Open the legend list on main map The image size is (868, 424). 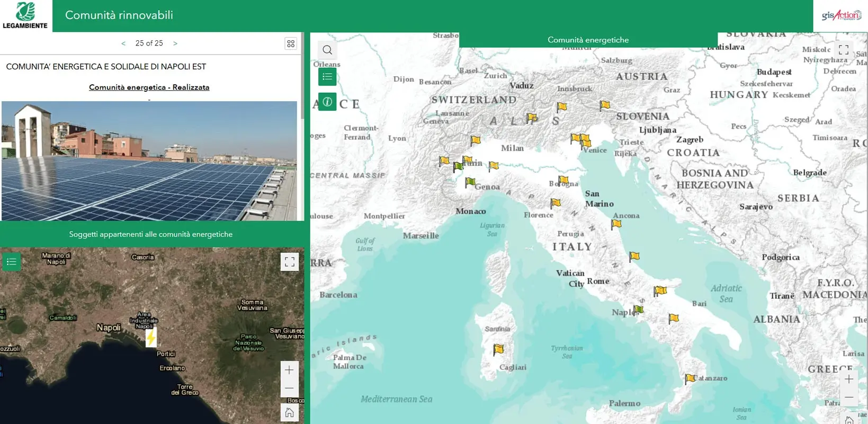(x=327, y=77)
